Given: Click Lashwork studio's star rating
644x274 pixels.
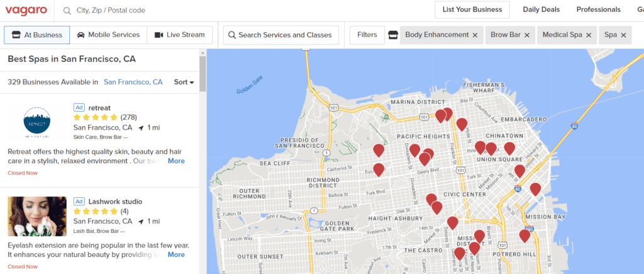Looking at the screenshot, I should [x=96, y=212].
